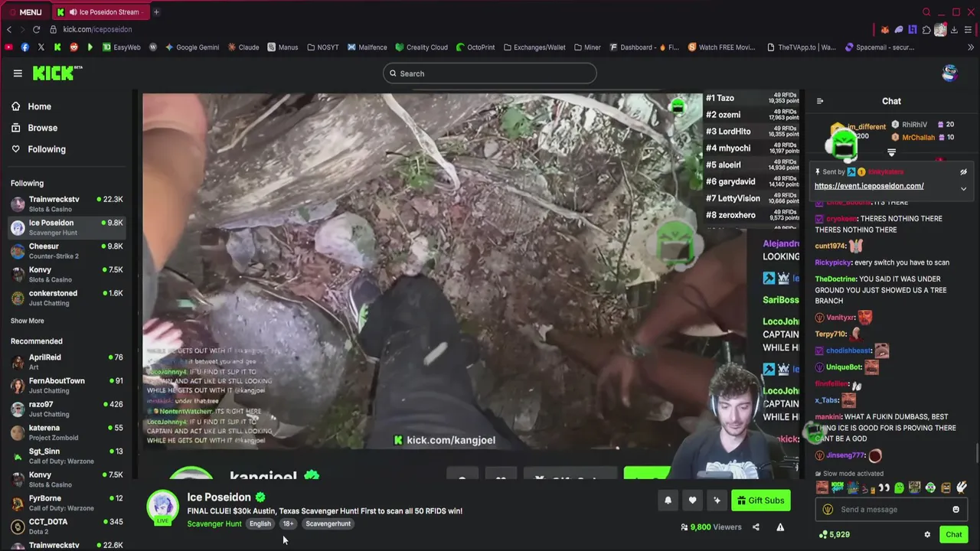Collapse the chat panel arrow icon
The width and height of the screenshot is (980, 551).
click(x=820, y=101)
